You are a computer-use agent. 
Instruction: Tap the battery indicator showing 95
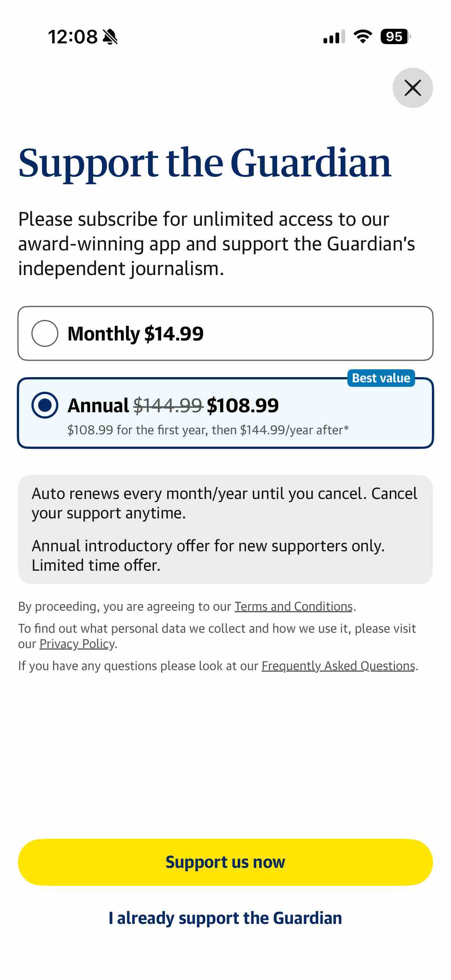click(395, 37)
